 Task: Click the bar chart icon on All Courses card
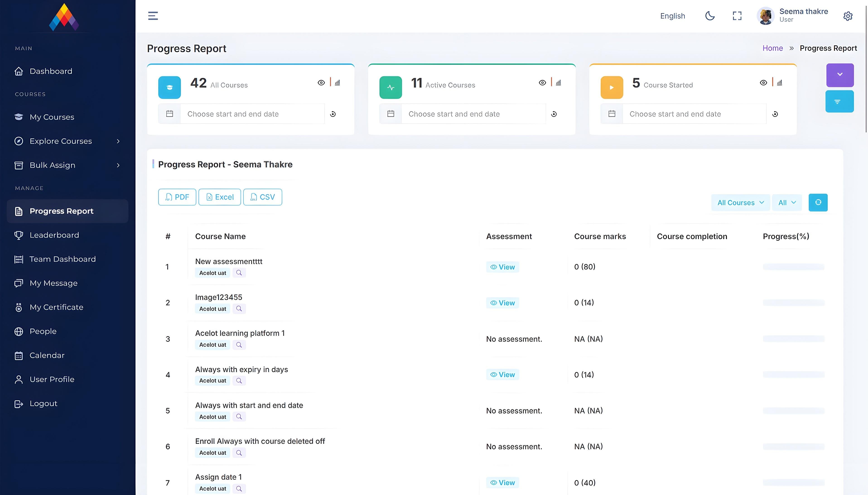click(337, 83)
